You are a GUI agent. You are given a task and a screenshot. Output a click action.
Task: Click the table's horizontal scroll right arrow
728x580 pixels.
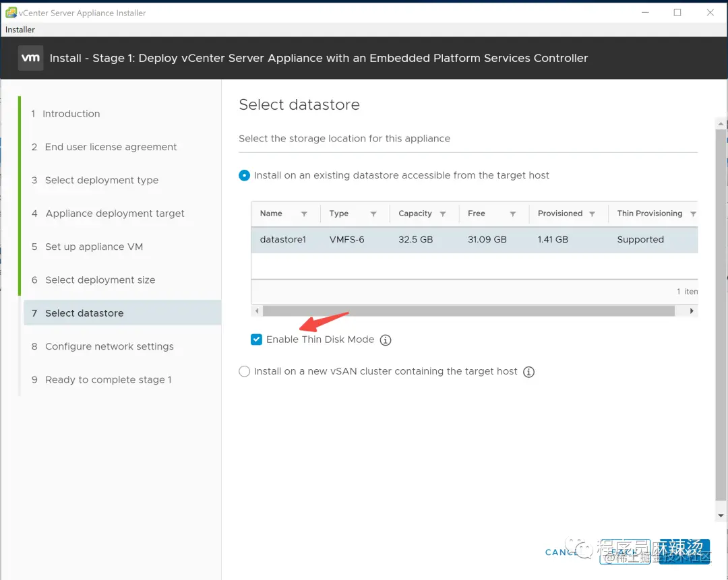692,311
